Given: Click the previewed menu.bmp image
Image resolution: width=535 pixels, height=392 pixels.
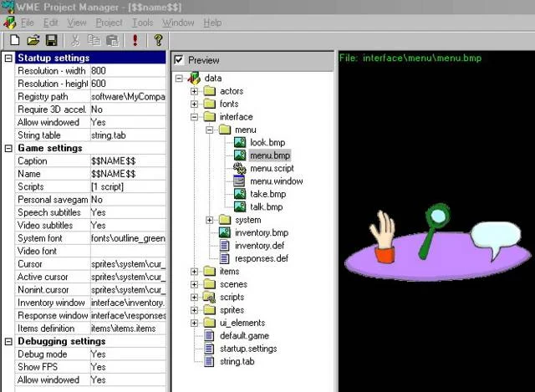Looking at the screenshot, I should pyautogui.click(x=438, y=242).
